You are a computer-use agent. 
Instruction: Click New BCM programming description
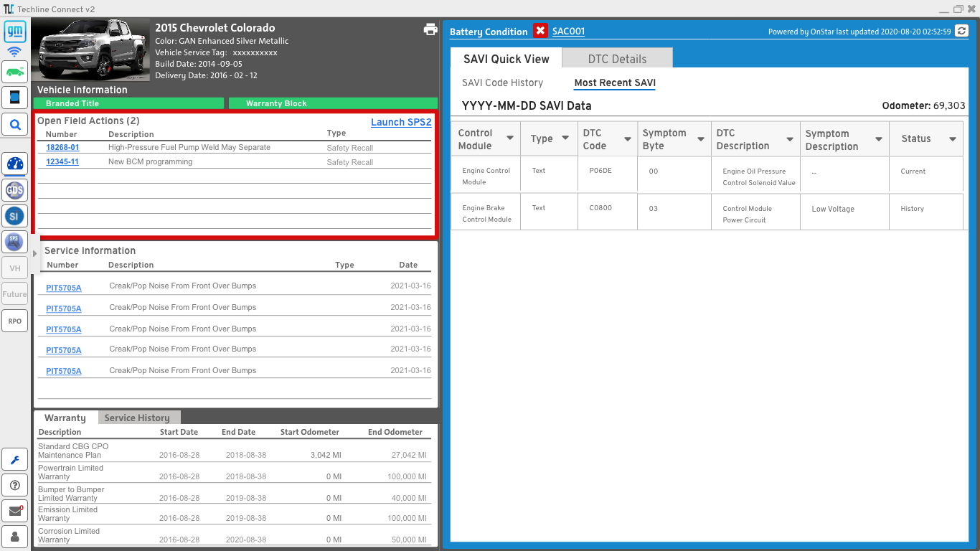[151, 161]
